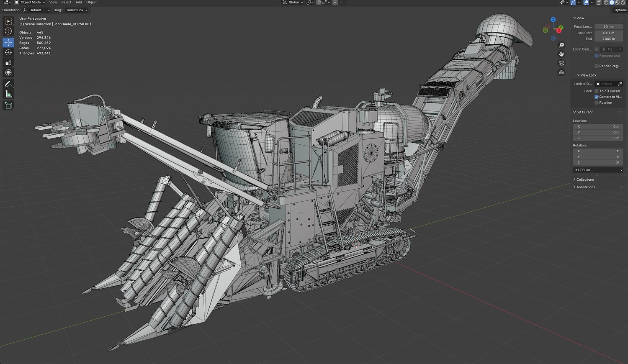Open the Object Mode dropdown
The height and width of the screenshot is (364, 628).
tap(30, 3)
